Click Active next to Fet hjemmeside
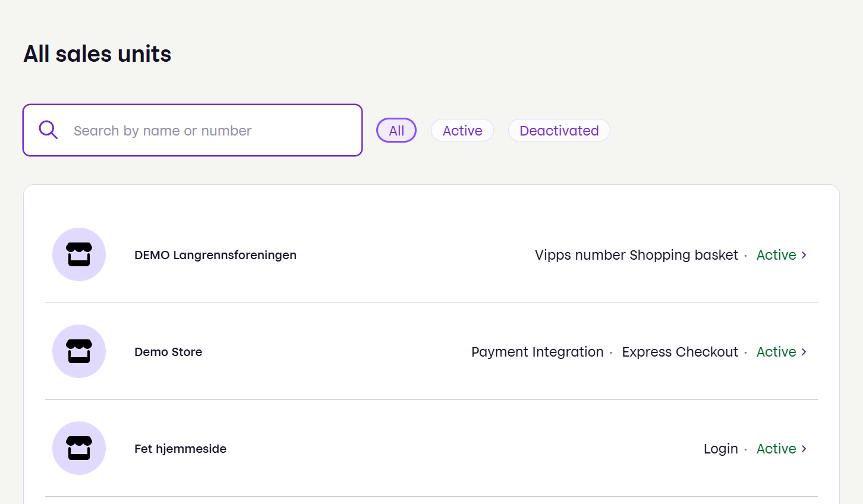Viewport: 863px width, 504px height. click(x=776, y=448)
